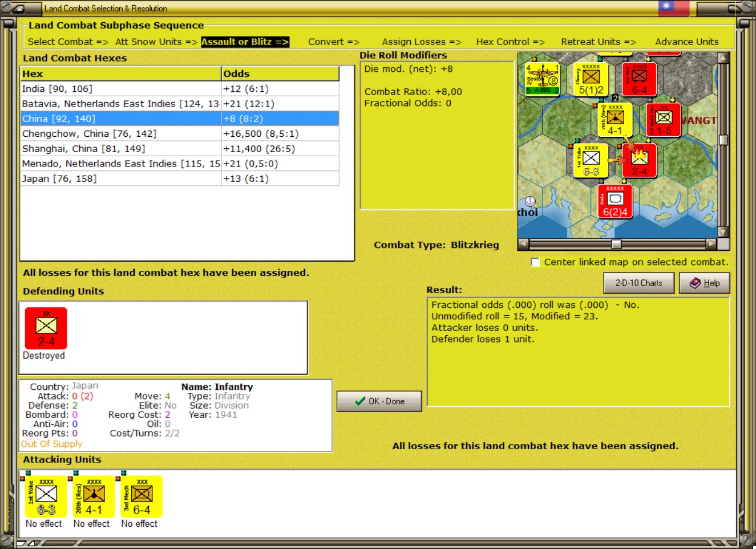756x549 pixels.
Task: Click the map horizontal scrollbar right arrow
Action: click(x=711, y=244)
